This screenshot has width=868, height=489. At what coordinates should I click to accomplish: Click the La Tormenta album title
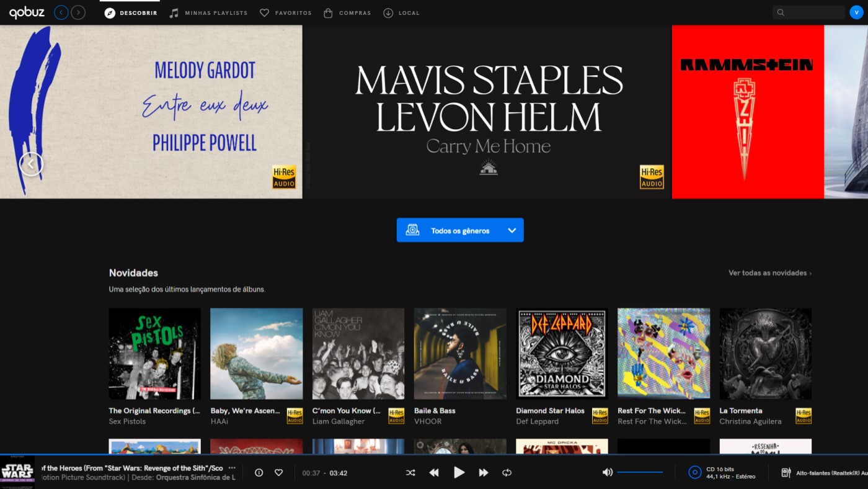coord(741,411)
